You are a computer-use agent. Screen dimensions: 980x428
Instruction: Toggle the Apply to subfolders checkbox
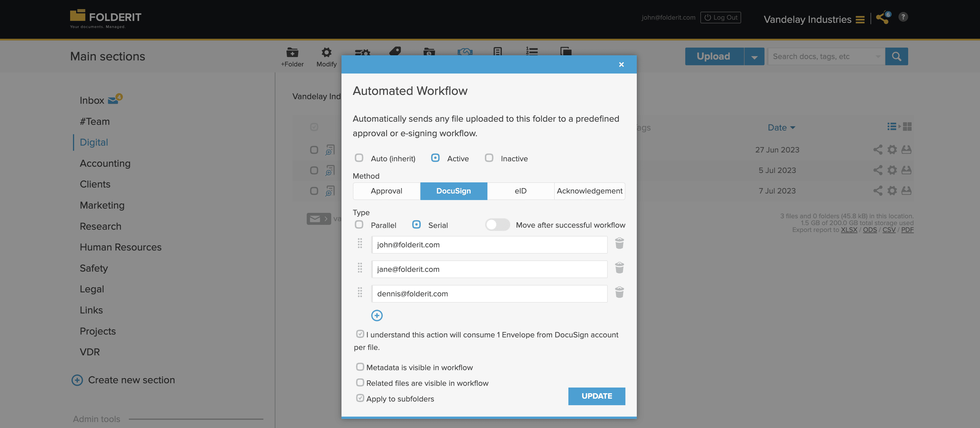(360, 398)
